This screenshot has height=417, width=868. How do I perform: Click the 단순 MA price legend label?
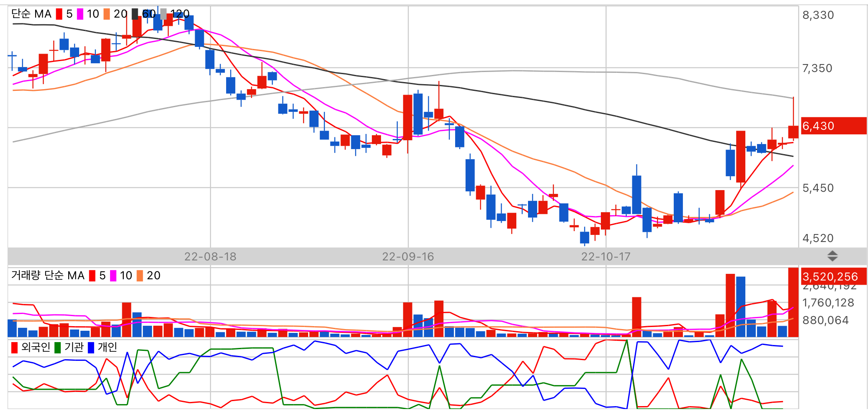[x=31, y=14]
